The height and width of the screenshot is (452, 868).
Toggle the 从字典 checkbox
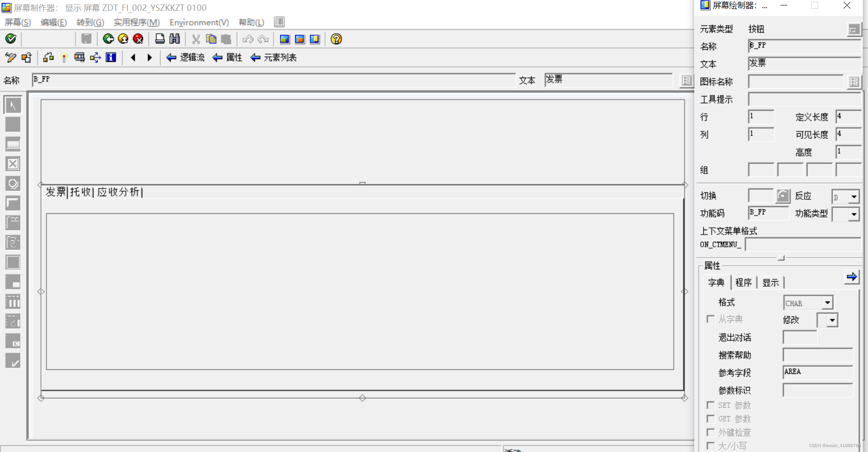pyautogui.click(x=711, y=319)
